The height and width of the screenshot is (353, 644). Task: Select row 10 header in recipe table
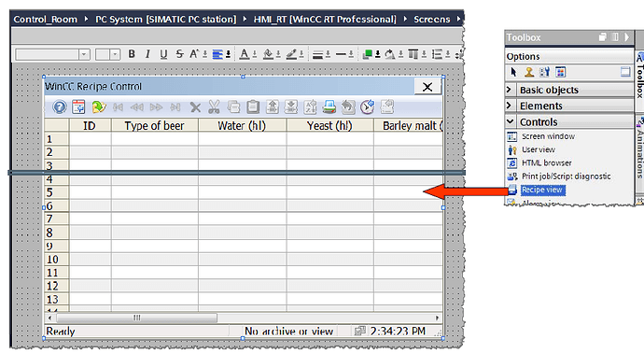point(57,260)
